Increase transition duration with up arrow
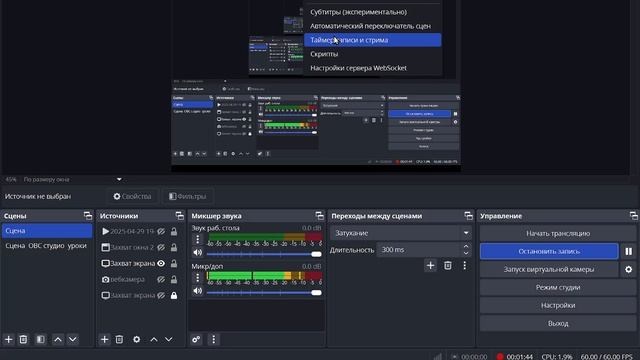Viewport: 640px width, 360px height. coord(466,246)
